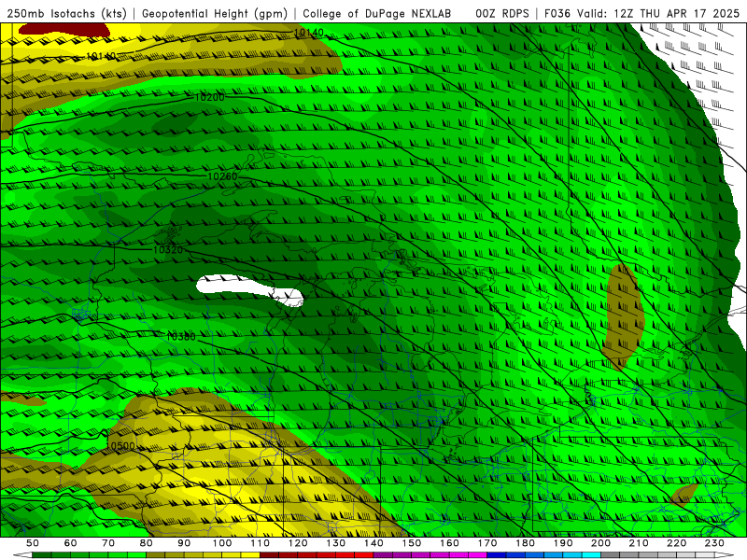Click the 90 value on the color scale
Image resolution: width=747 pixels, height=560 pixels.
[184, 543]
